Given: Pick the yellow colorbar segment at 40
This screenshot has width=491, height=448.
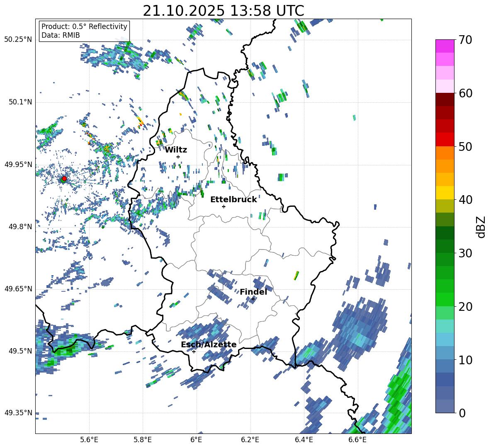Looking at the screenshot, I should tap(445, 193).
